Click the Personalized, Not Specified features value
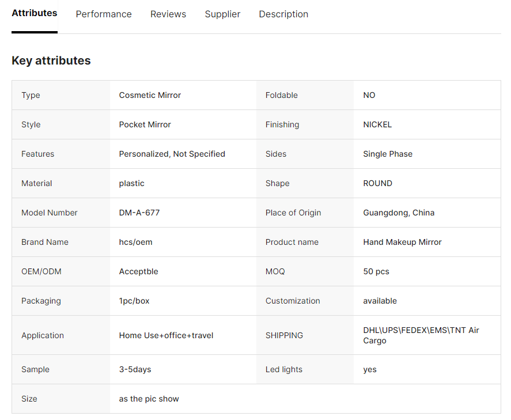This screenshot has width=511, height=420. coord(172,154)
